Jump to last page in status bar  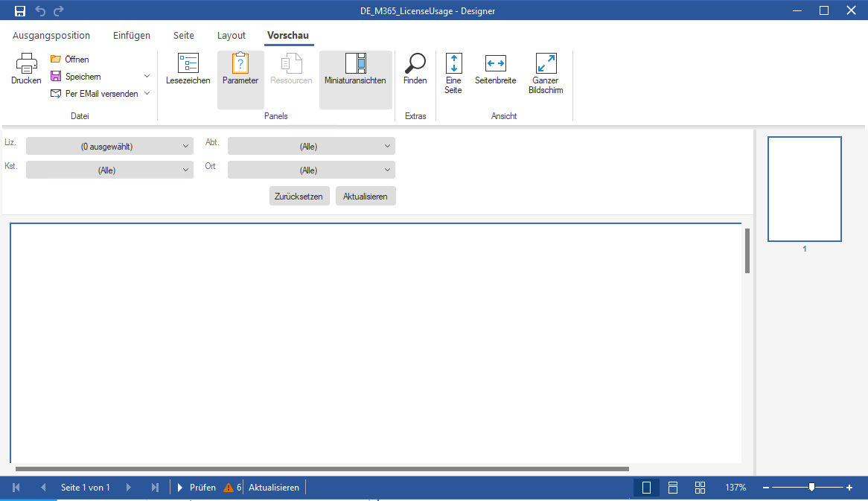point(155,488)
